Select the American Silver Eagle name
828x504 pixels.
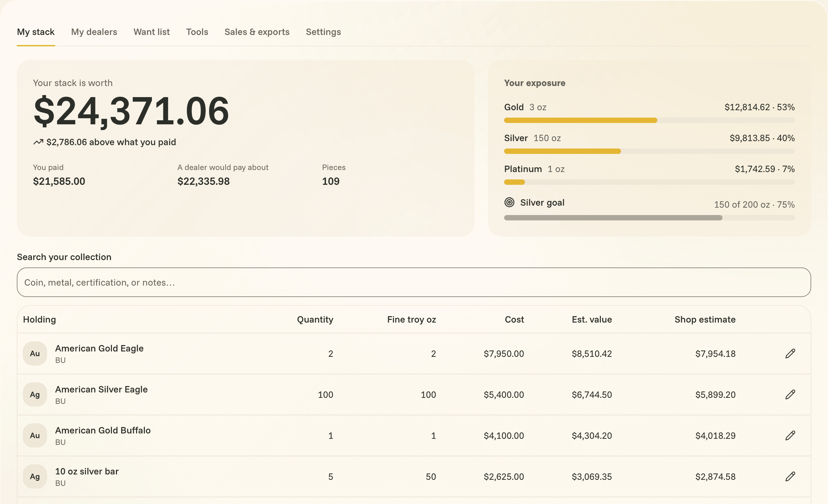[101, 389]
